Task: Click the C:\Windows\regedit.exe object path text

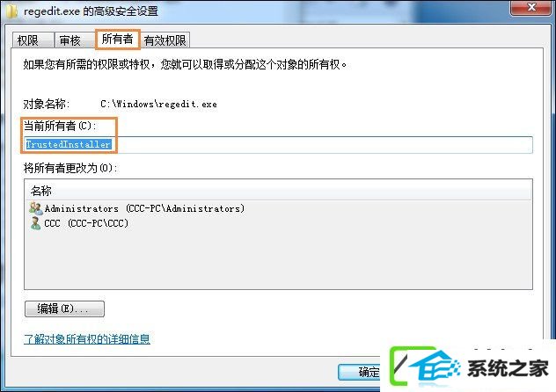Action: click(x=158, y=104)
